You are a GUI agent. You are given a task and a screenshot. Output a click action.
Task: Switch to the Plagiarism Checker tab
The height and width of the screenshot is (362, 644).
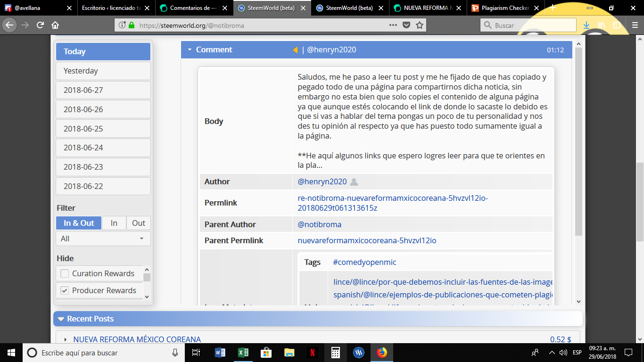[505, 8]
